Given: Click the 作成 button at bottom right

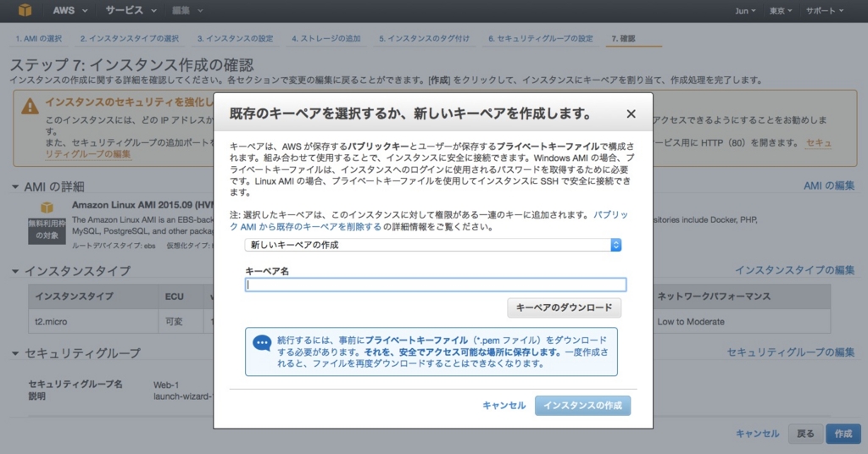Looking at the screenshot, I should tap(843, 434).
